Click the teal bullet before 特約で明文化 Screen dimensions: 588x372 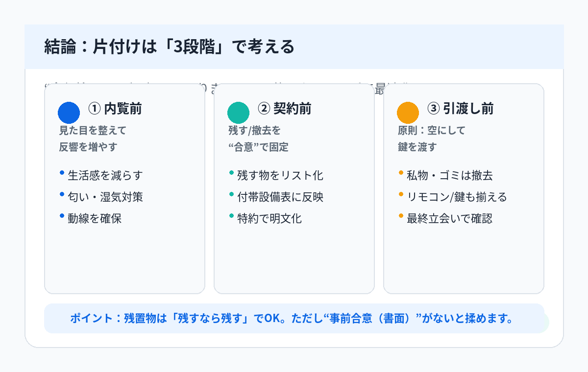pyautogui.click(x=231, y=216)
